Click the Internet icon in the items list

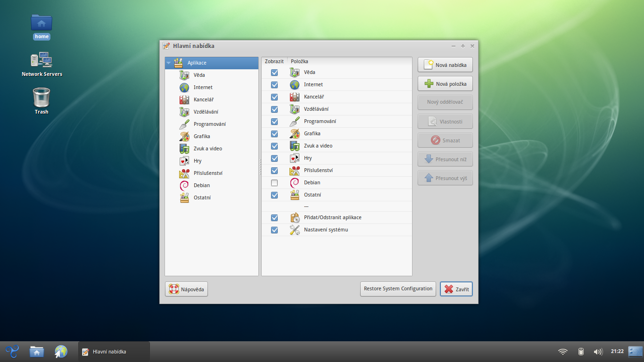(295, 84)
